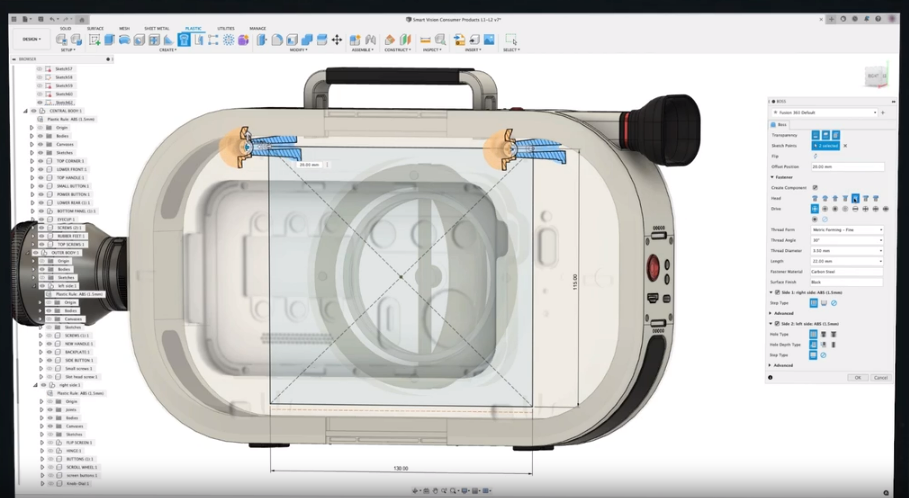Viewport: 909px width, 498px height.
Task: Click the Fastener Material field
Action: 846,271
